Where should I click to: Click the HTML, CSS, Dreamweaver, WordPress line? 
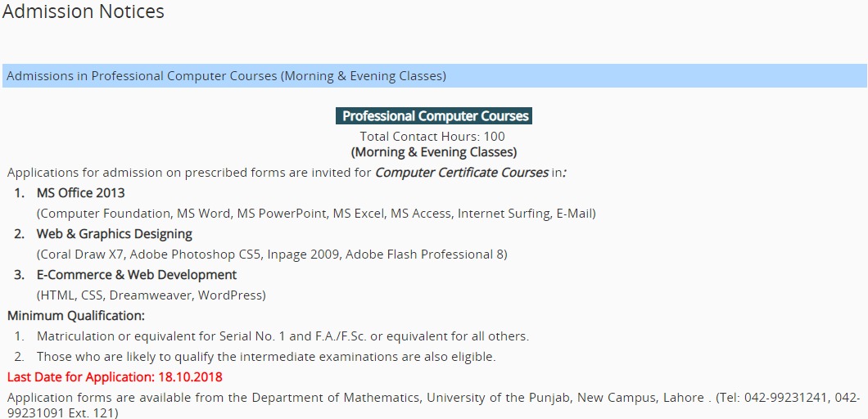[x=151, y=295]
